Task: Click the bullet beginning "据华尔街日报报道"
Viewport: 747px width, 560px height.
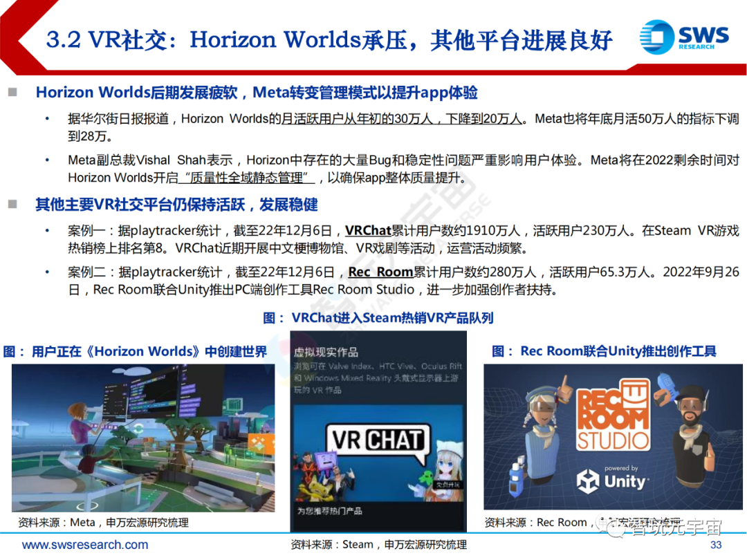Action: [x=403, y=127]
